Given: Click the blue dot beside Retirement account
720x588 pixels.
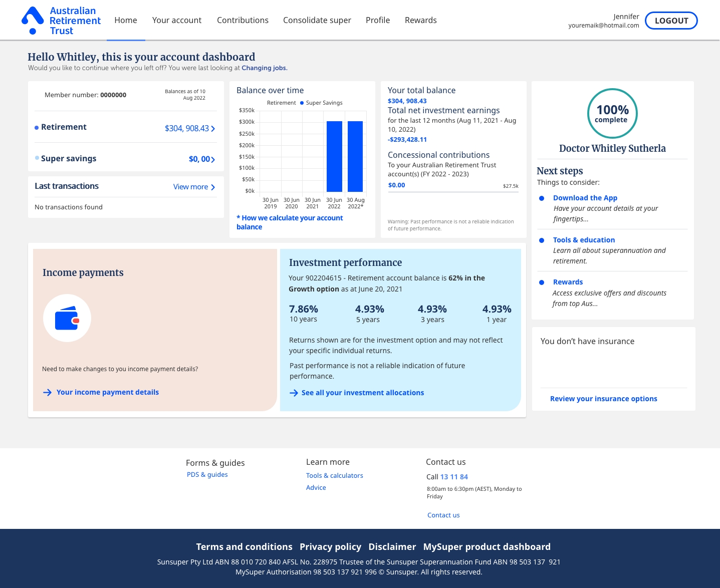Looking at the screenshot, I should (x=37, y=128).
